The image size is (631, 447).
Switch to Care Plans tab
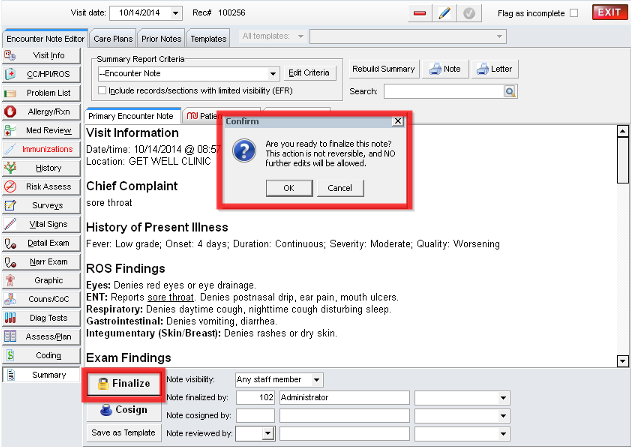coord(113,39)
